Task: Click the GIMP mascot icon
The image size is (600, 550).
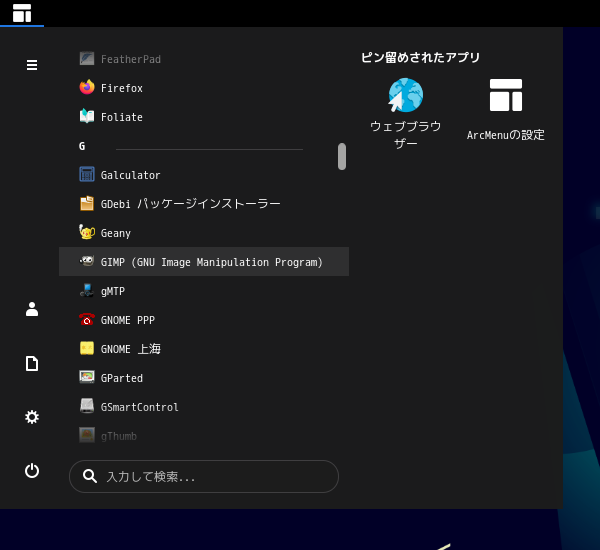Action: (87, 261)
